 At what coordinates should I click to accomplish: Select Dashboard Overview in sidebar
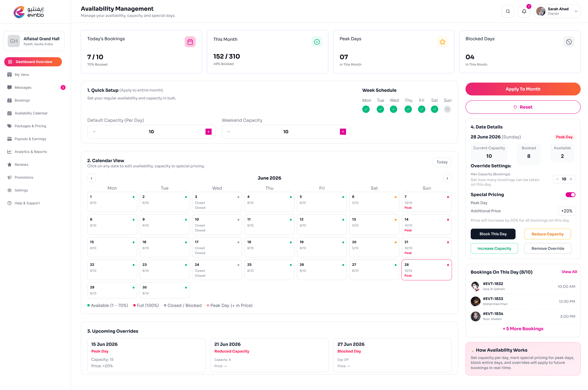(33, 62)
